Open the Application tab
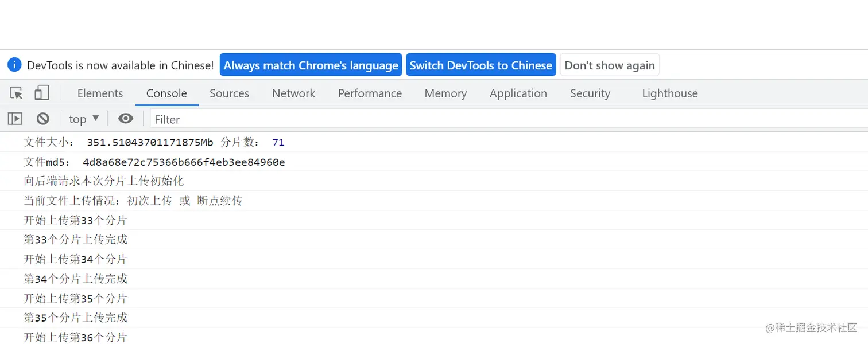868x344 pixels. (x=518, y=93)
